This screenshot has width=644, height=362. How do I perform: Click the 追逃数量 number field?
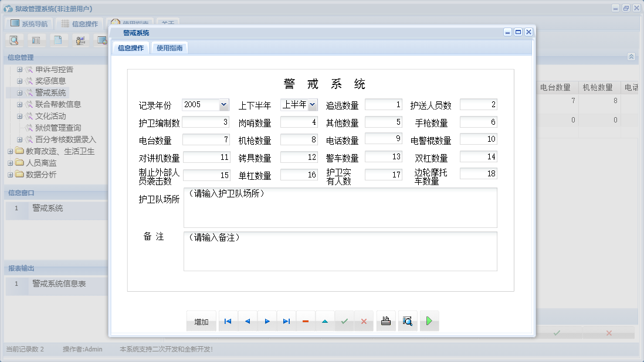click(x=384, y=105)
